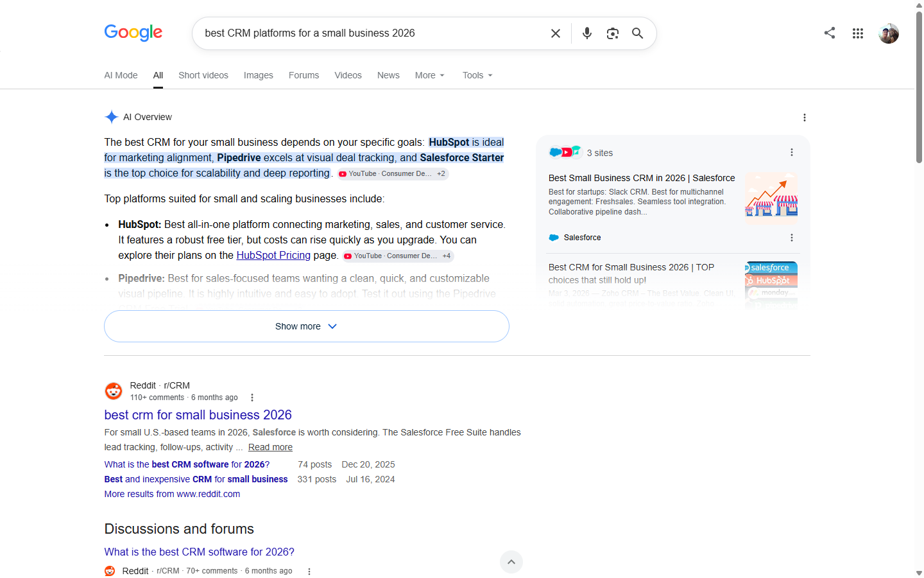Switch to Forums tab

click(x=304, y=75)
